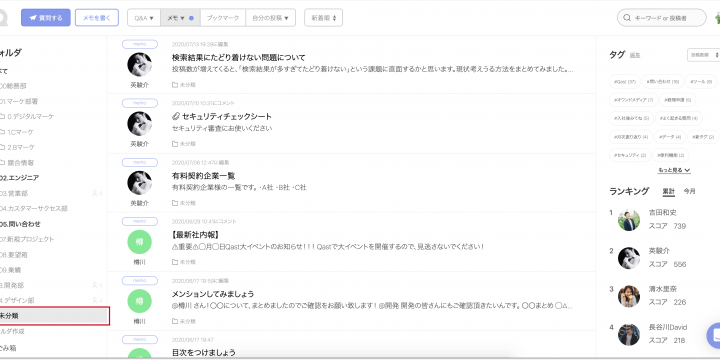Select the #便利機能 tag chip
This screenshot has width=720, height=360.
pyautogui.click(x=671, y=155)
